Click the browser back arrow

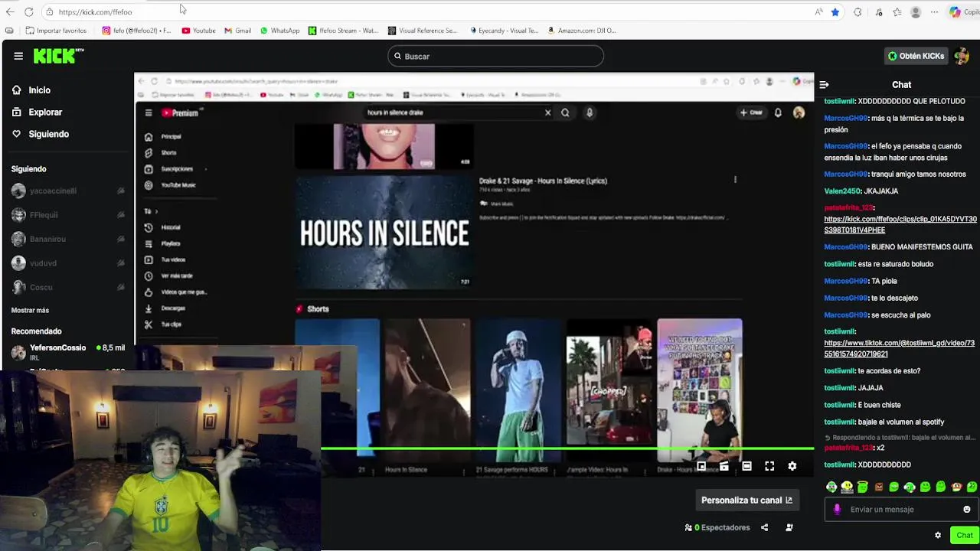10,12
